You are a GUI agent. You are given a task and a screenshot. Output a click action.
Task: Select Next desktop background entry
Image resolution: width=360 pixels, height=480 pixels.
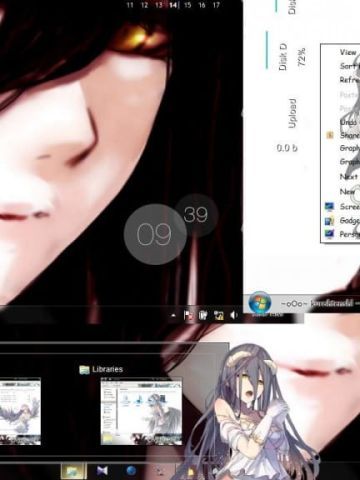(x=349, y=177)
